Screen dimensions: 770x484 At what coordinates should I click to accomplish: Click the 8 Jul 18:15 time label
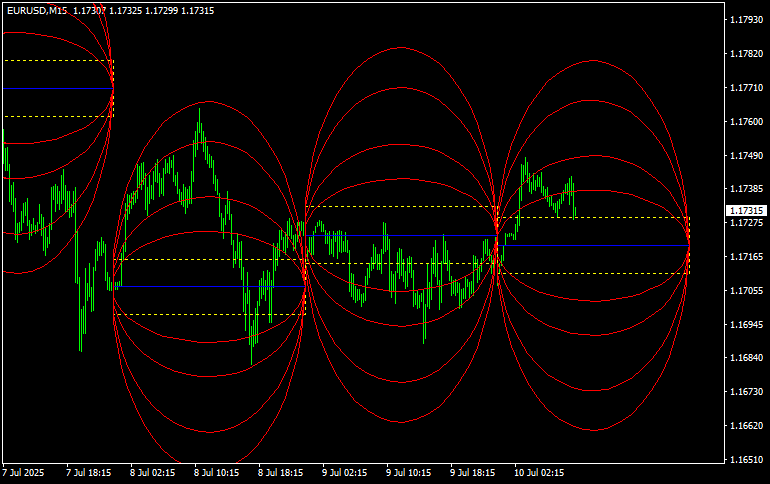[280, 473]
